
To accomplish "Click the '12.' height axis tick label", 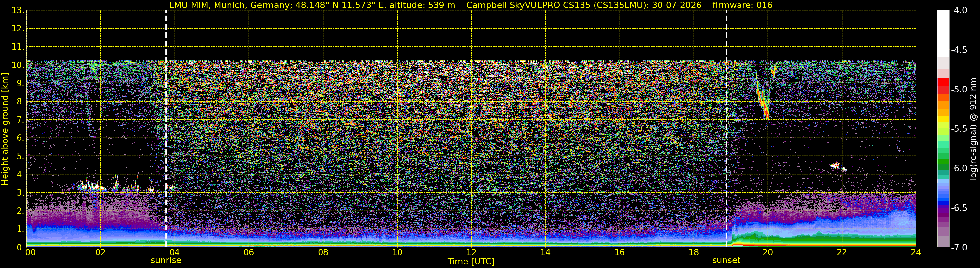I will coord(18,29).
